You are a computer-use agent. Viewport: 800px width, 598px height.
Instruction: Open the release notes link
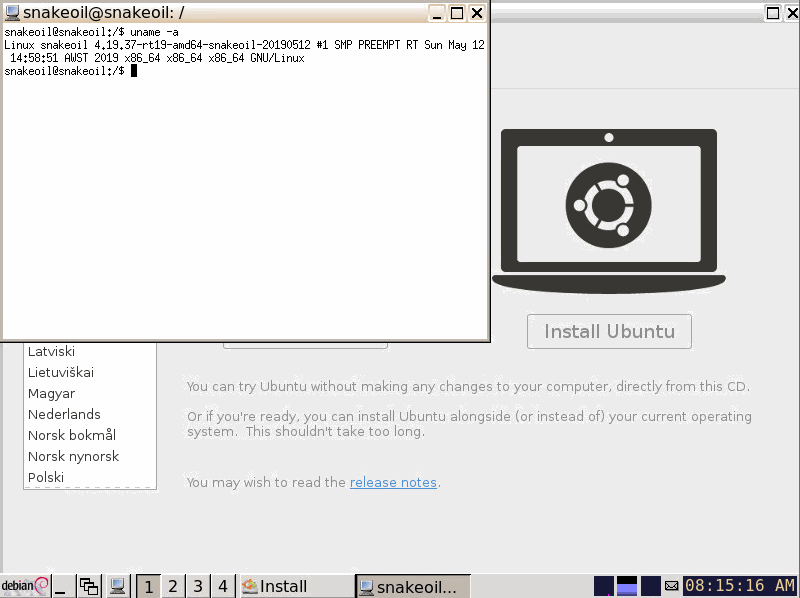coord(393,483)
